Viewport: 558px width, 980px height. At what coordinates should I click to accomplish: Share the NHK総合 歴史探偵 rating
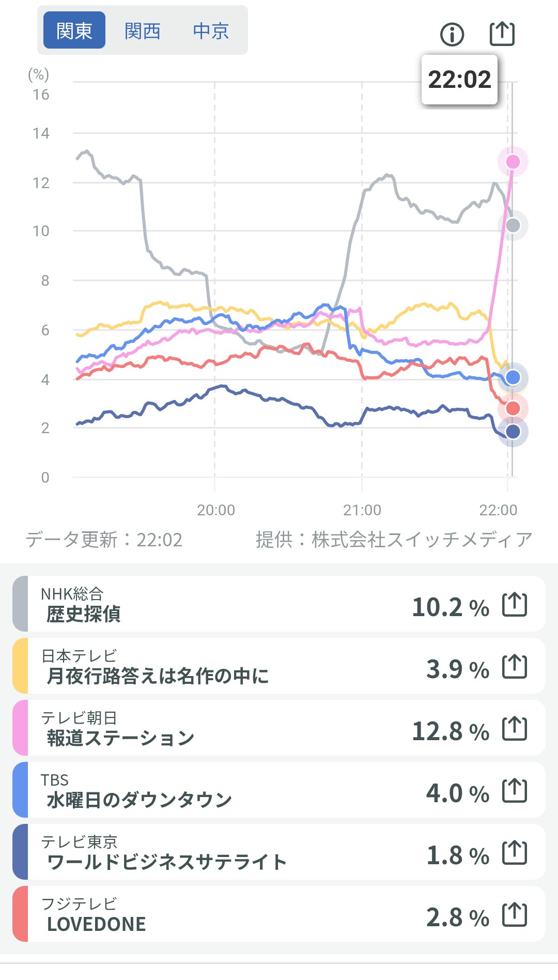[x=515, y=605]
